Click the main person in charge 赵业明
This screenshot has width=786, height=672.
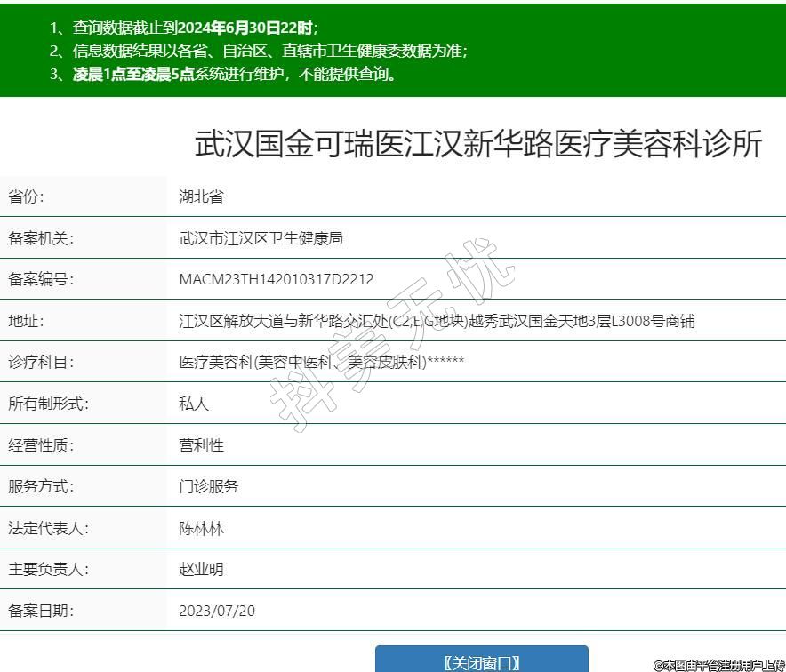pos(201,570)
